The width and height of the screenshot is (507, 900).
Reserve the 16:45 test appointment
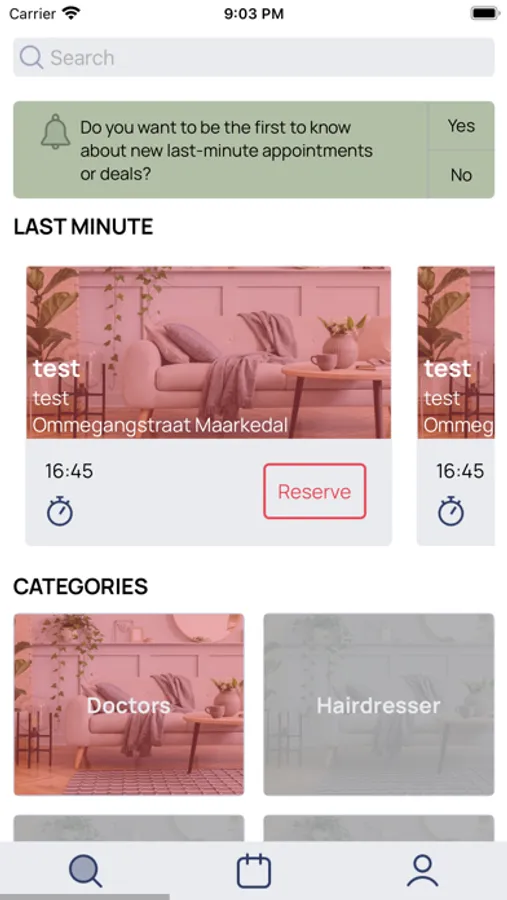pyautogui.click(x=315, y=491)
